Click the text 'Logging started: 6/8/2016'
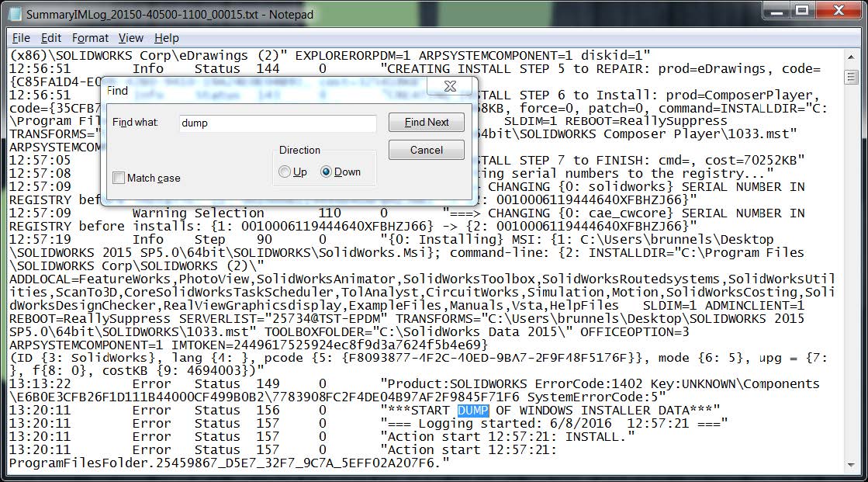868x482 pixels. click(x=515, y=424)
